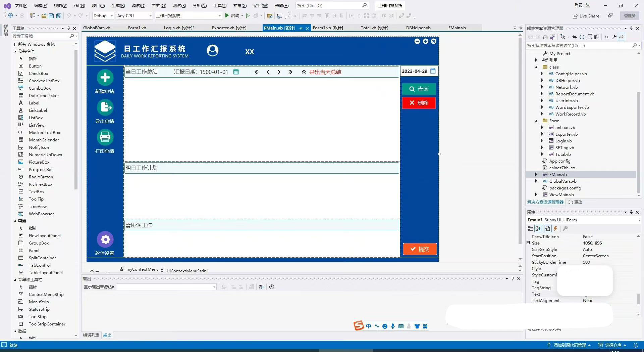Toggle pin on the Output panel
644x352 pixels.
coord(513,278)
